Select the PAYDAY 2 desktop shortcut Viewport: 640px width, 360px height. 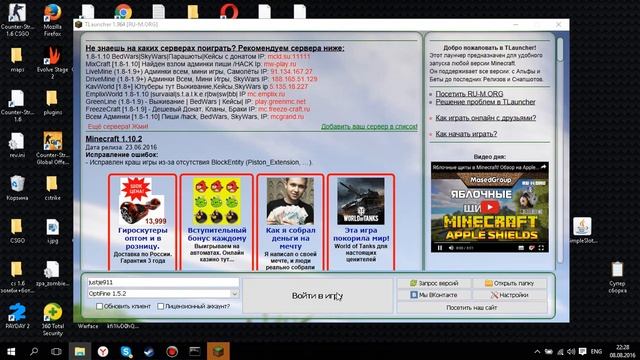[17, 316]
